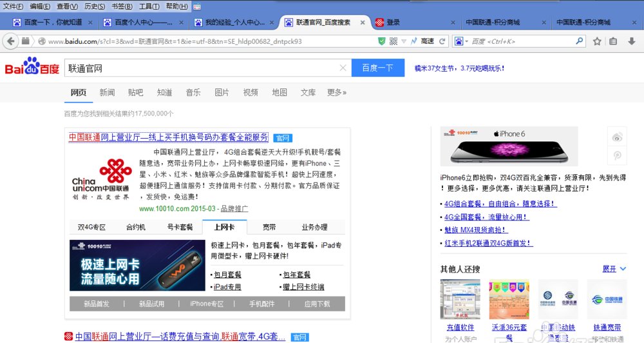Open the bookmarks list icon
This screenshot has height=343, width=644.
[x=613, y=41]
